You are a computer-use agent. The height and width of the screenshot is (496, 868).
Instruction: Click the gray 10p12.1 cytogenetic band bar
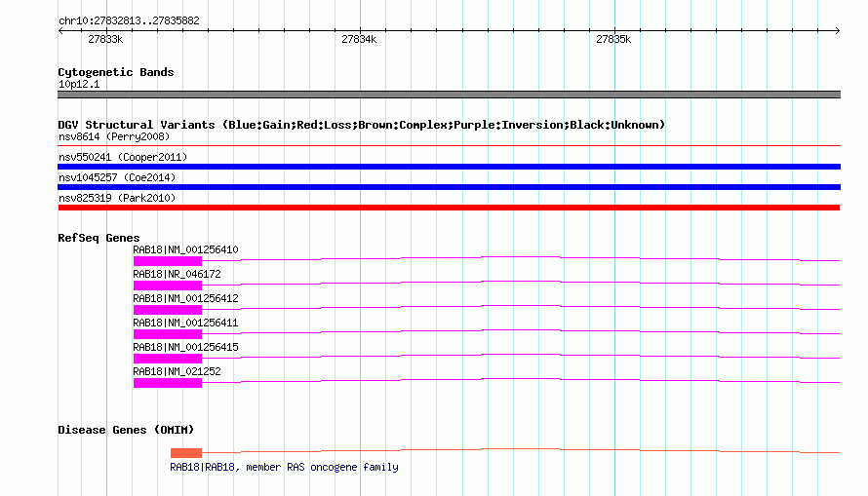tap(449, 95)
